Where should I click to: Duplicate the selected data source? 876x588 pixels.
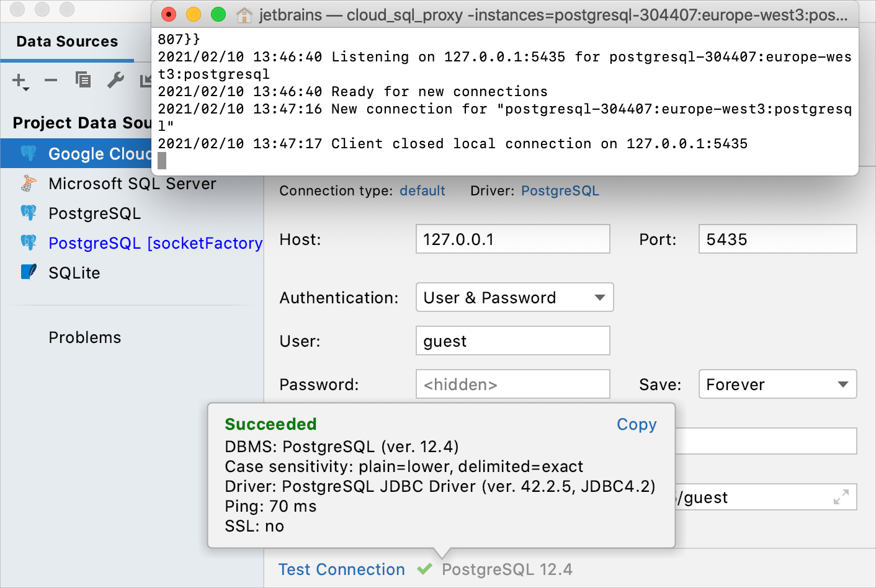[83, 81]
